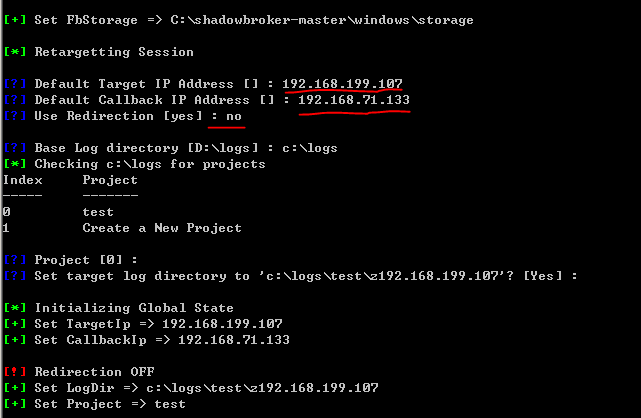Click the FbStorage path text
Screen dimensions: 641x418
(322, 20)
